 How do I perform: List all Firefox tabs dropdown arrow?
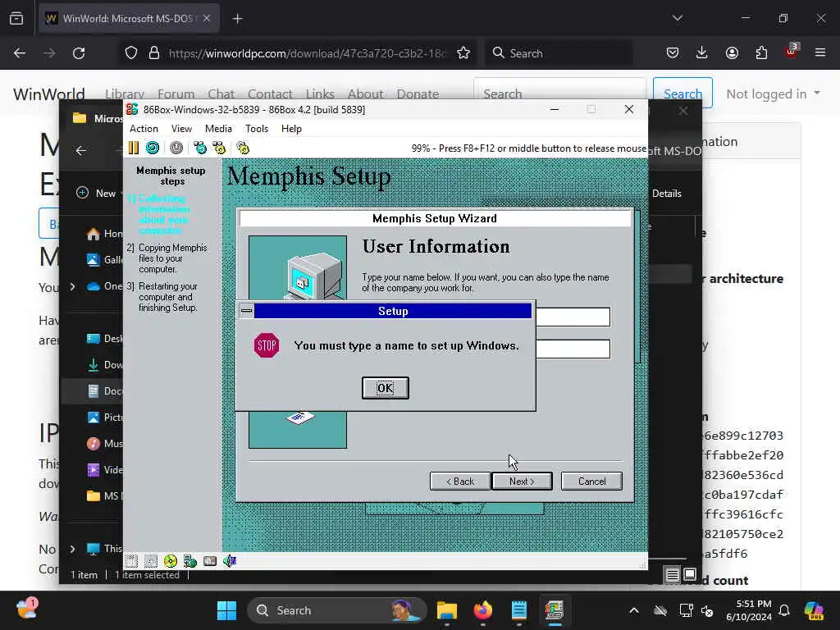pos(678,18)
